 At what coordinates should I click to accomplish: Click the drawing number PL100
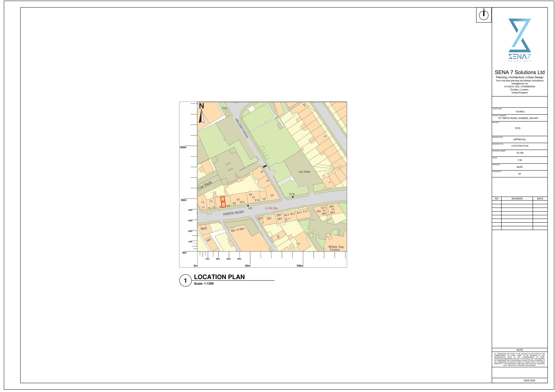[x=520, y=153]
